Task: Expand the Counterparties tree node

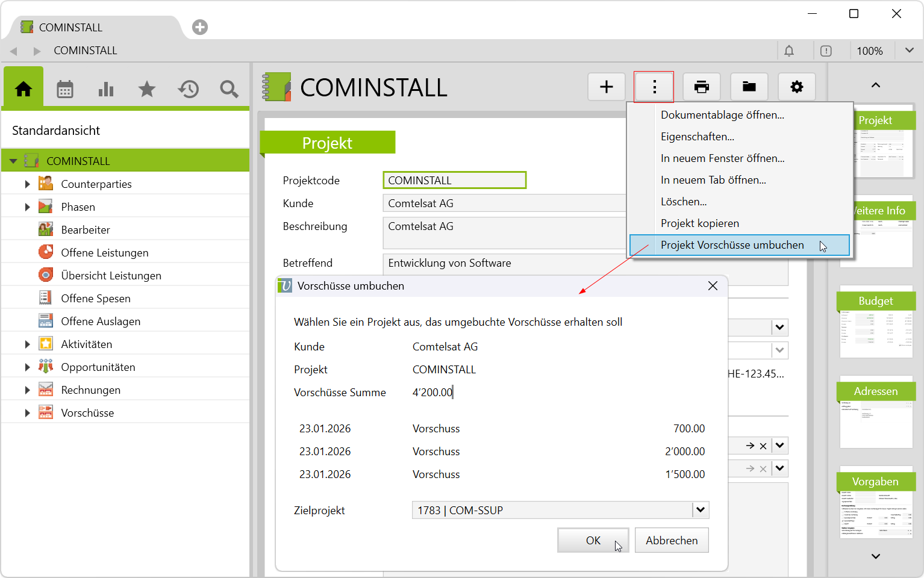Action: [27, 184]
